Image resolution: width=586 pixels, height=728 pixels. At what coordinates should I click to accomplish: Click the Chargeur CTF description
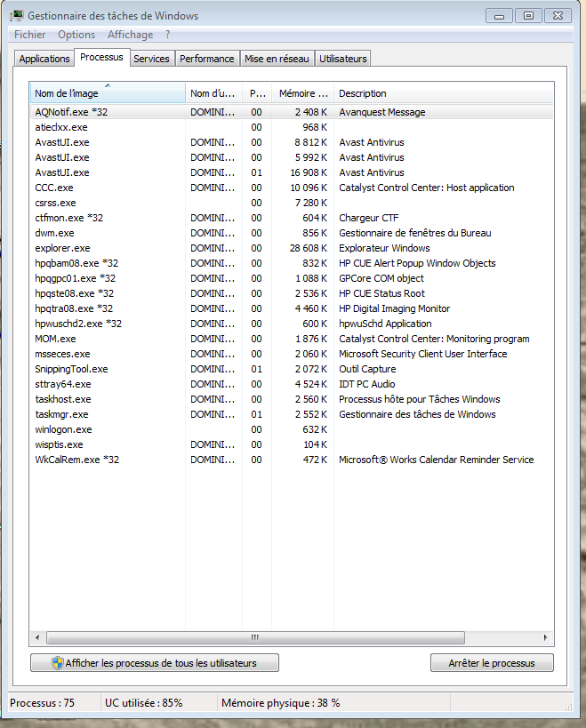point(369,218)
